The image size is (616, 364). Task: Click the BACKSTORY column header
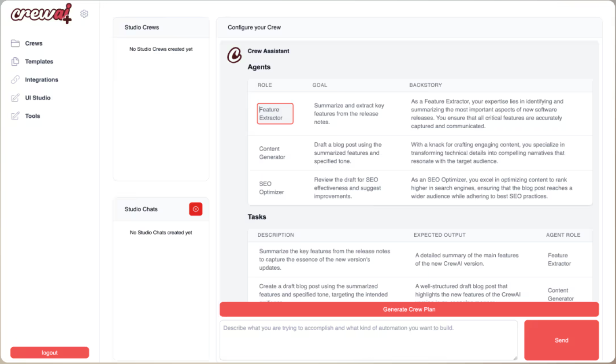click(426, 85)
